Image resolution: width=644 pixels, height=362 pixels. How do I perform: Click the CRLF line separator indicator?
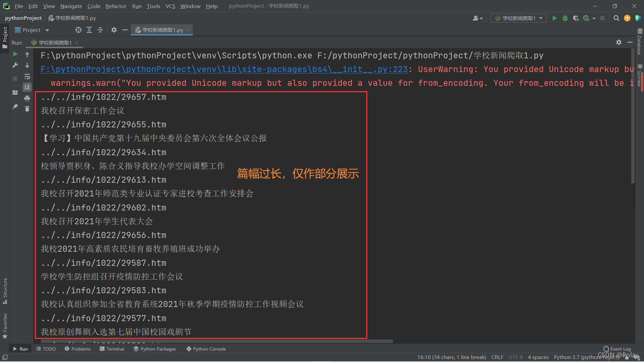click(x=497, y=357)
